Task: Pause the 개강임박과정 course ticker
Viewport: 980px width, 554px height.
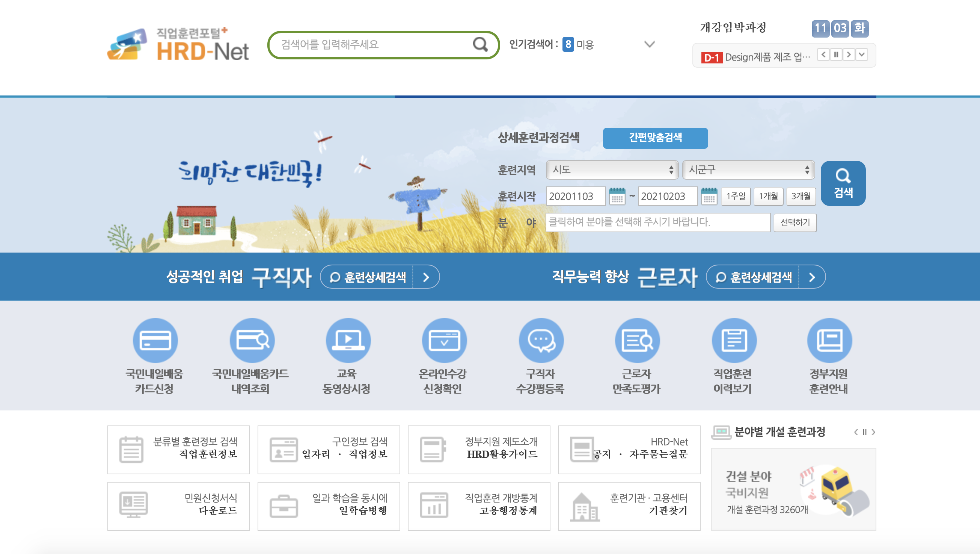Action: click(836, 54)
